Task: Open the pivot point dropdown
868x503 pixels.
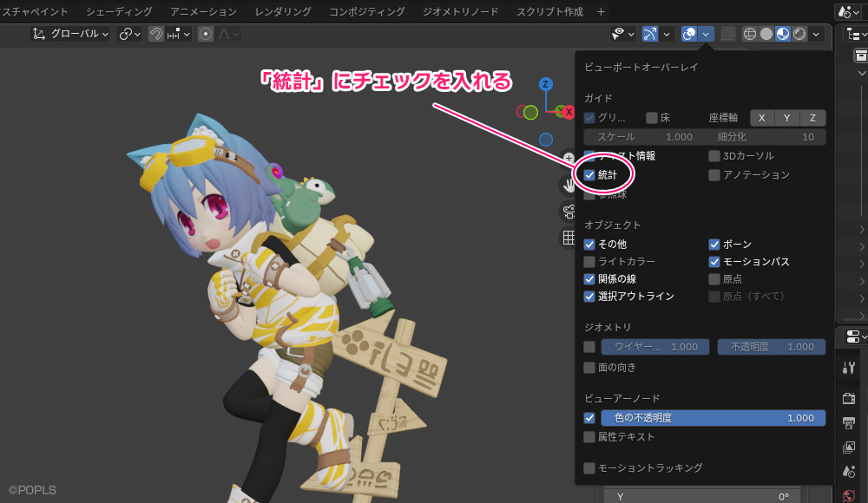Action: pos(129,35)
